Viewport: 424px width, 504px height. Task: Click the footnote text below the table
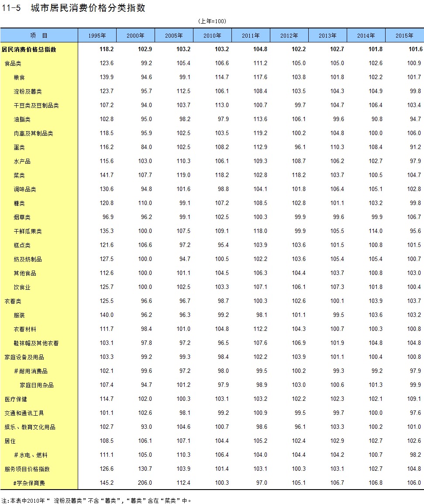coord(96,500)
